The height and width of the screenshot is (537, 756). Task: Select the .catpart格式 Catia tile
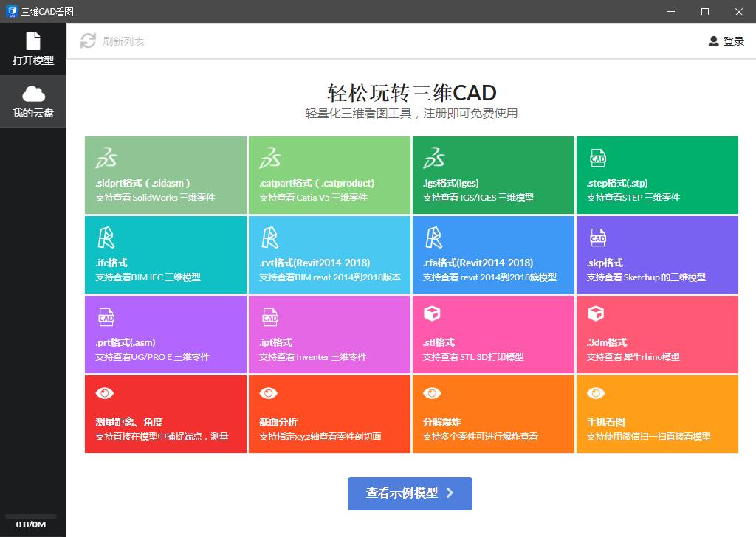pos(329,176)
